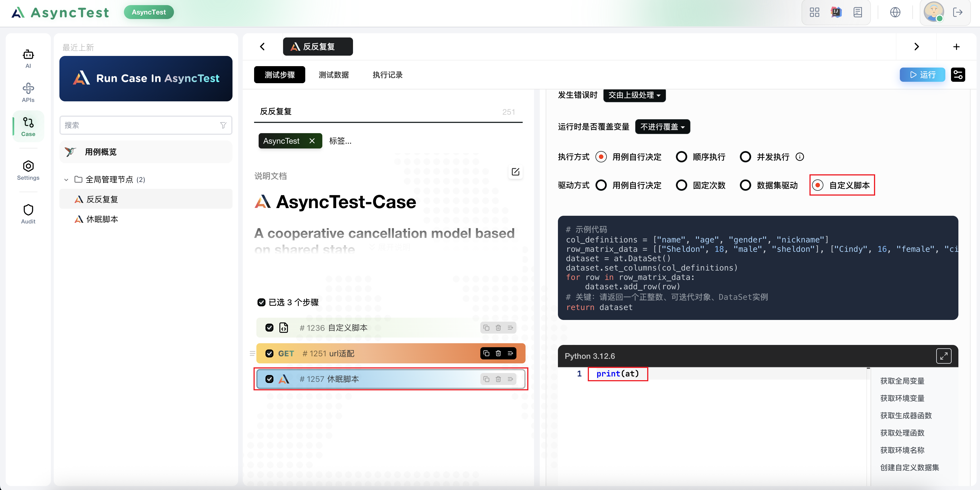The height and width of the screenshot is (490, 980).
Task: Click the globe language icon
Action: tap(895, 12)
